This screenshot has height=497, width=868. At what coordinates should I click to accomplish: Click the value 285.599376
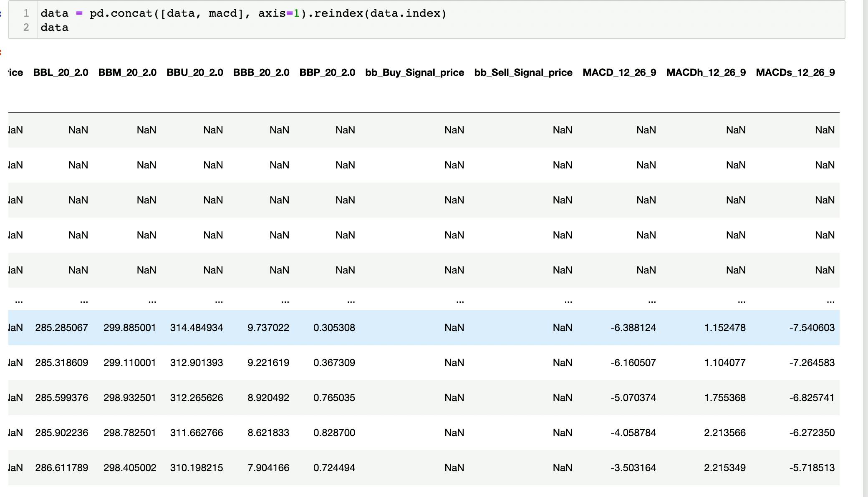point(62,398)
